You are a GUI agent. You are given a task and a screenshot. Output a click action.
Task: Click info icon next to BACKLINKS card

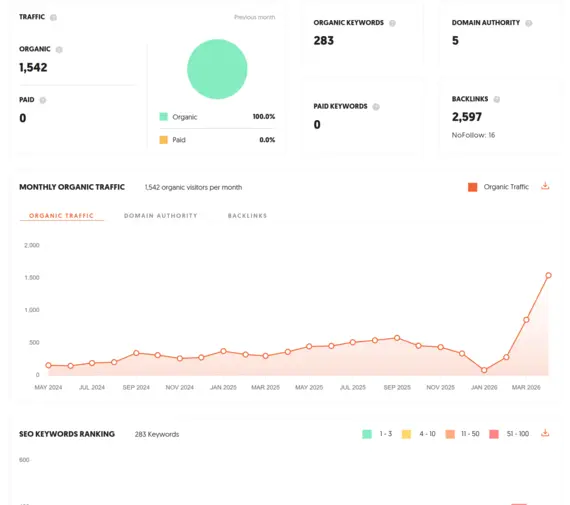coord(497,99)
